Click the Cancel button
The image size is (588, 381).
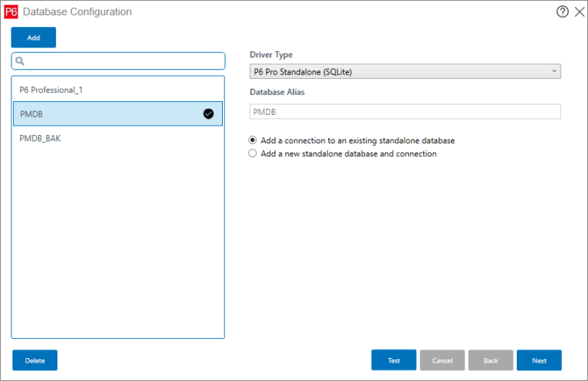tap(442, 360)
